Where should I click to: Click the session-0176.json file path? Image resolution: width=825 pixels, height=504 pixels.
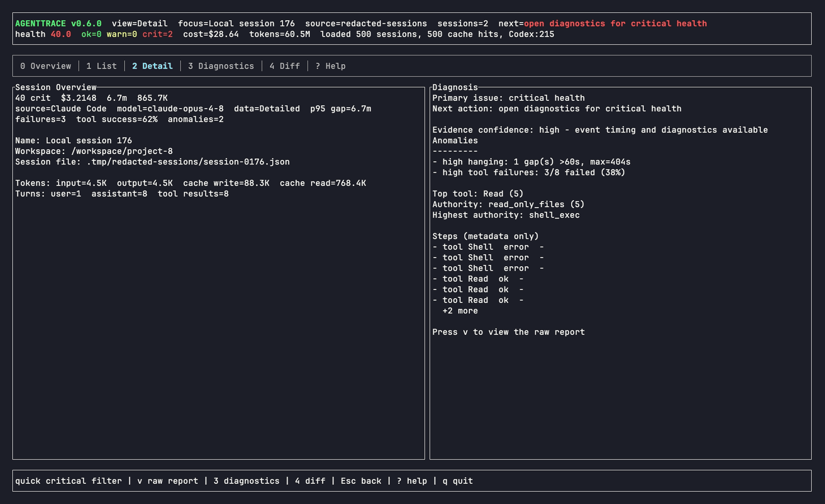pyautogui.click(x=188, y=162)
